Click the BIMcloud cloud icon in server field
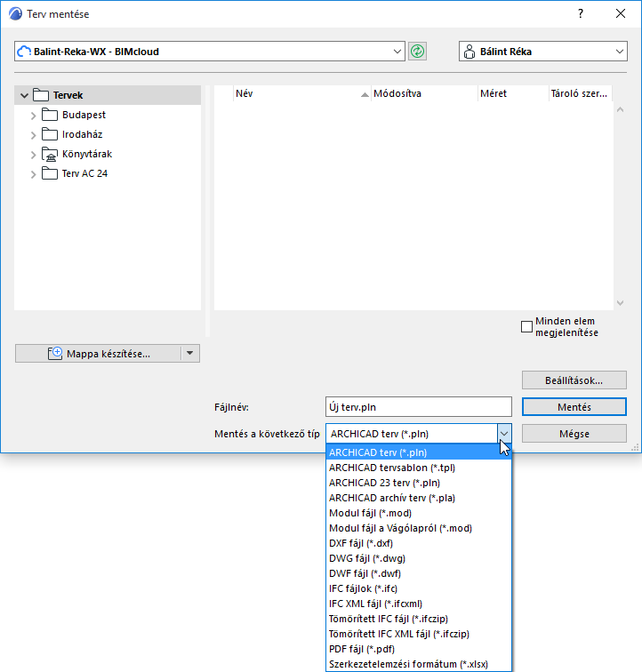 [24, 52]
